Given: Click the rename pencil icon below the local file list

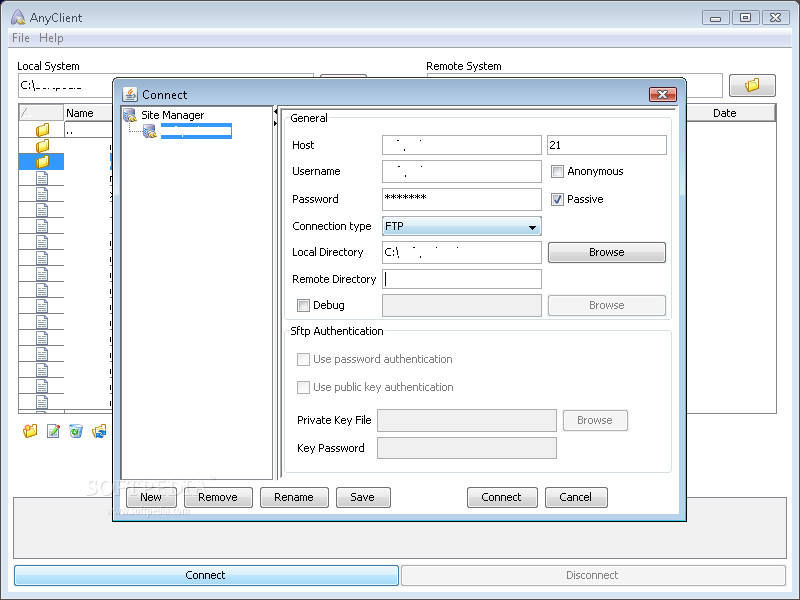Looking at the screenshot, I should pyautogui.click(x=53, y=431).
